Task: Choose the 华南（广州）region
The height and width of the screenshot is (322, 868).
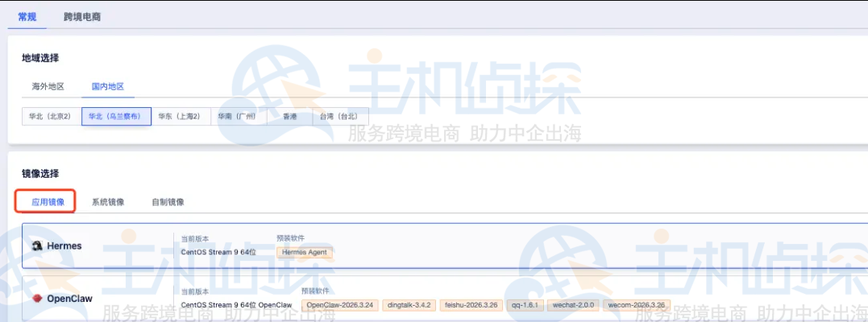Action: [x=239, y=116]
